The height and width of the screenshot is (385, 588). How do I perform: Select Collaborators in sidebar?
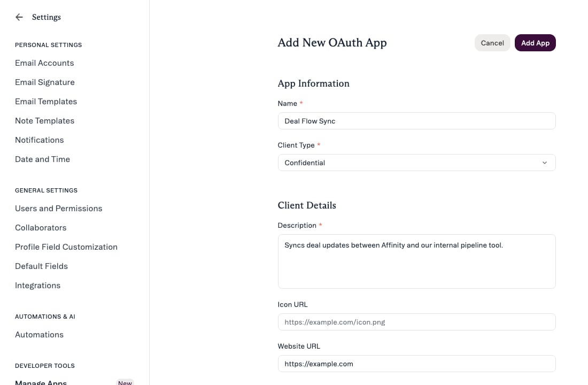pos(41,228)
